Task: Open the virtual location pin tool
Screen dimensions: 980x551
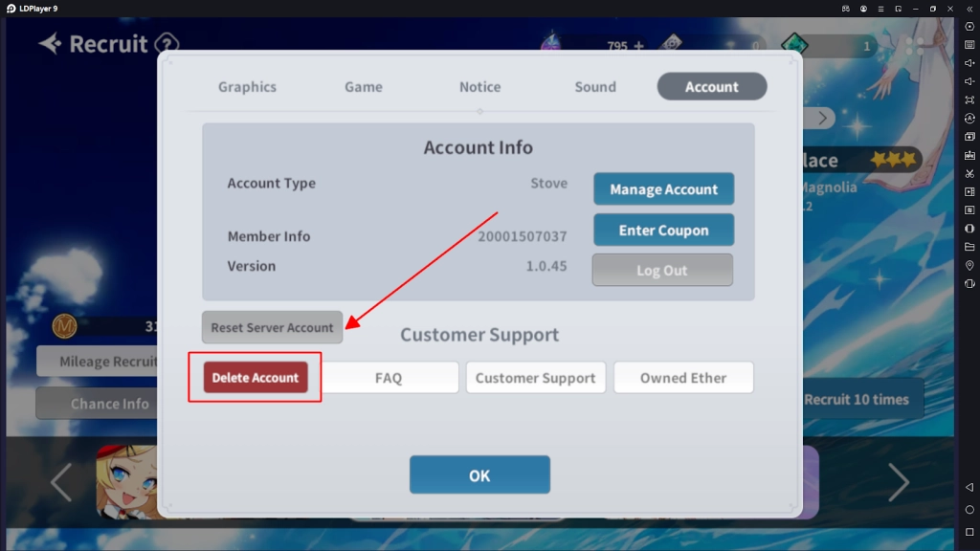Action: click(x=969, y=265)
